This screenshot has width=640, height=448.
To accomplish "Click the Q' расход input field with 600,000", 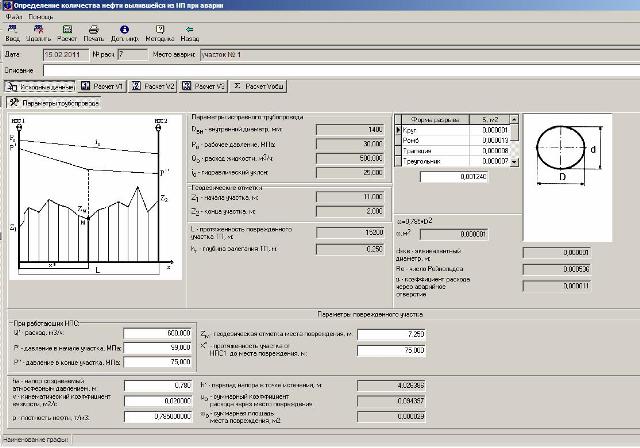I will [x=157, y=334].
